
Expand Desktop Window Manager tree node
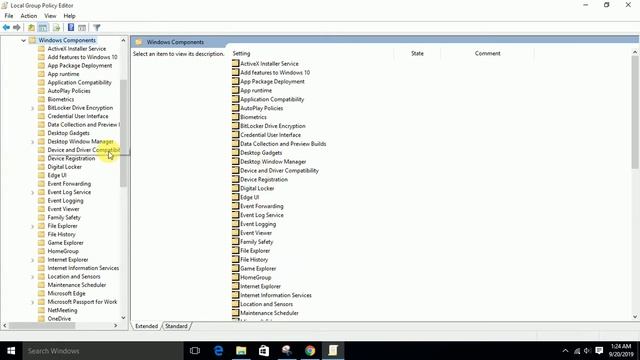point(33,142)
